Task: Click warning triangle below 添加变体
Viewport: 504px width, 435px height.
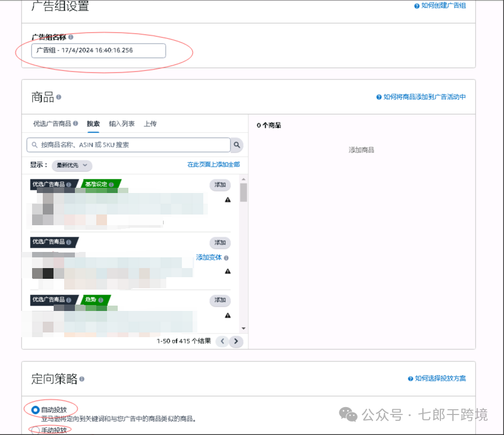Action: [228, 271]
